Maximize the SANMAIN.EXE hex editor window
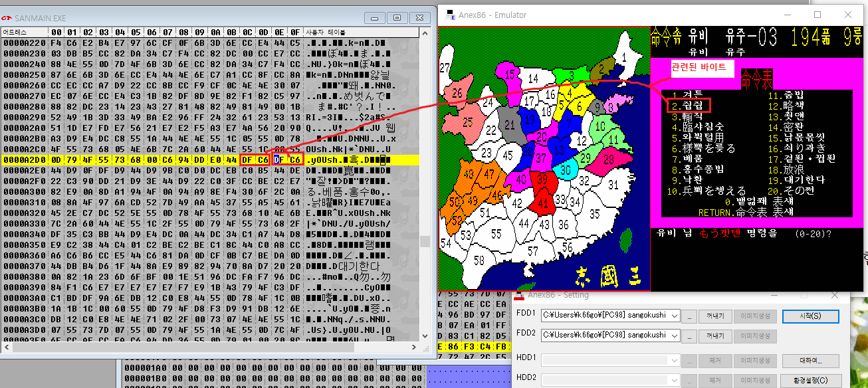This screenshot has width=868, height=388. coord(397,18)
